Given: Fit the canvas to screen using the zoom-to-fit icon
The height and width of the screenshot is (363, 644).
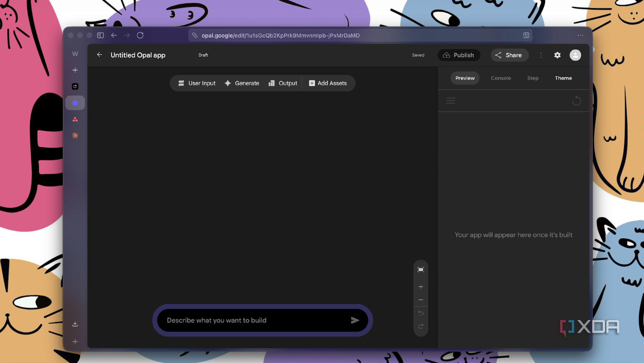Looking at the screenshot, I should point(421,270).
